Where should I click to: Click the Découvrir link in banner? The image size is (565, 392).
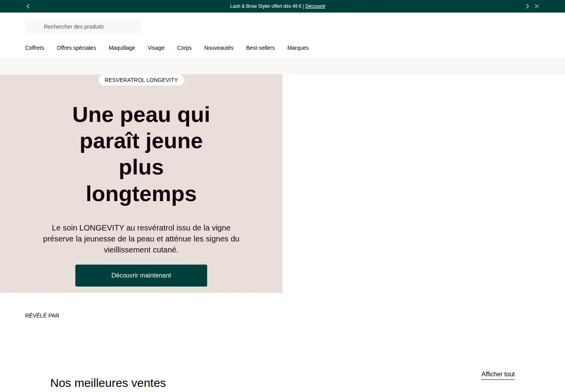click(315, 6)
